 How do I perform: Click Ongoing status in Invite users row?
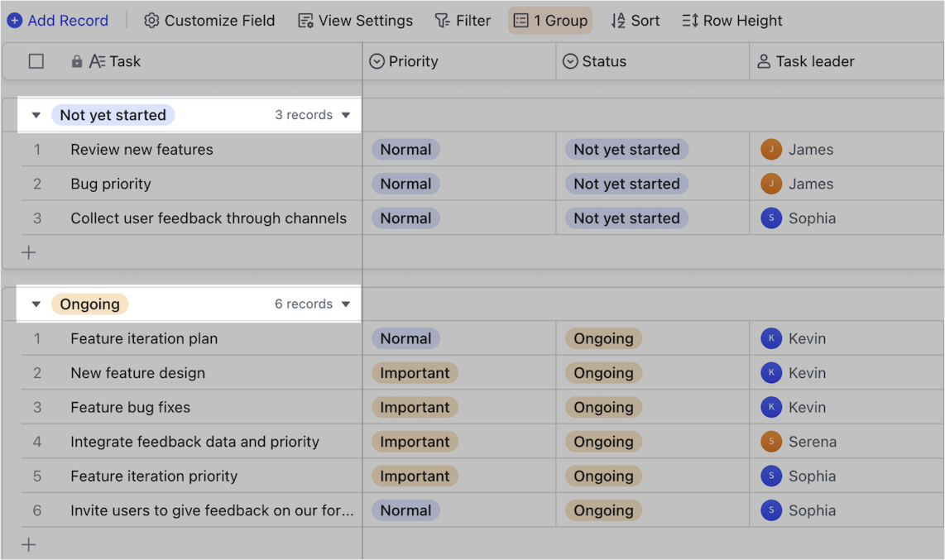pos(603,510)
